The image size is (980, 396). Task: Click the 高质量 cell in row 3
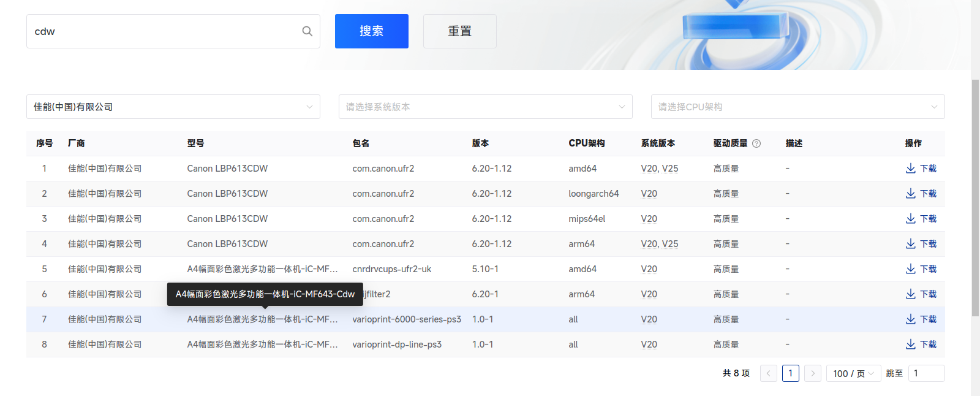point(726,219)
